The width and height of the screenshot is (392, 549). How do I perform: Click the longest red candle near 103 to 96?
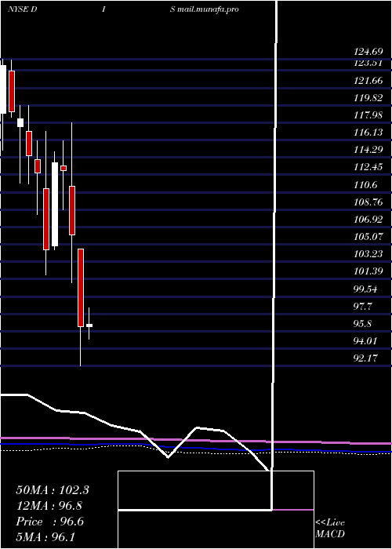coord(81,288)
